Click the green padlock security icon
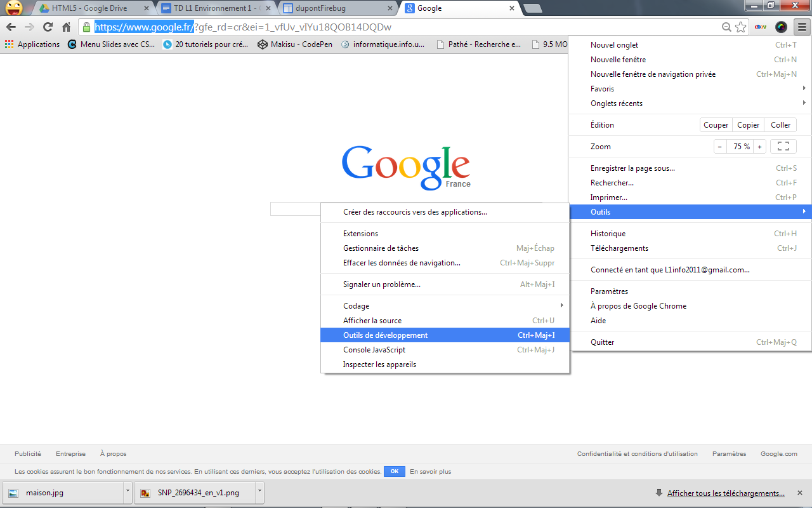The width and height of the screenshot is (812, 508). pos(87,27)
